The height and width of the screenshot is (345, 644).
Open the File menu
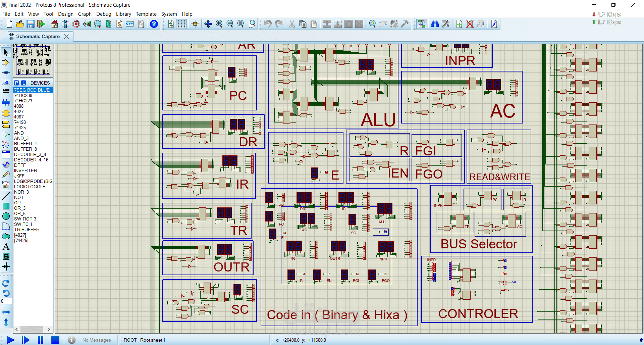coord(6,14)
